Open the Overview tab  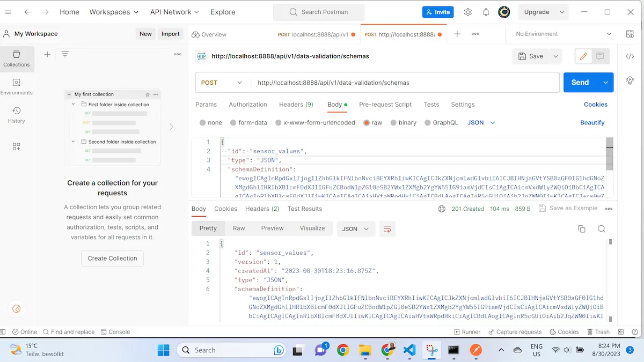coord(209,34)
